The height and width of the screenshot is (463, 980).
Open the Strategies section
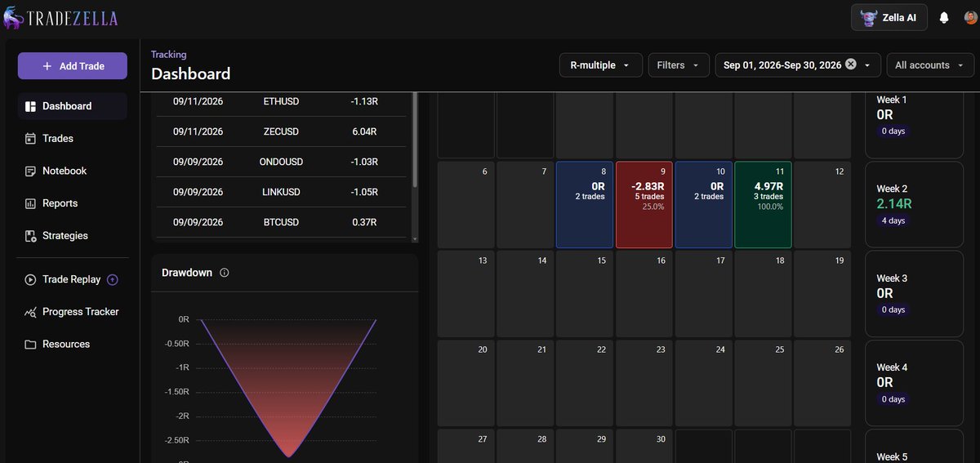point(73,235)
